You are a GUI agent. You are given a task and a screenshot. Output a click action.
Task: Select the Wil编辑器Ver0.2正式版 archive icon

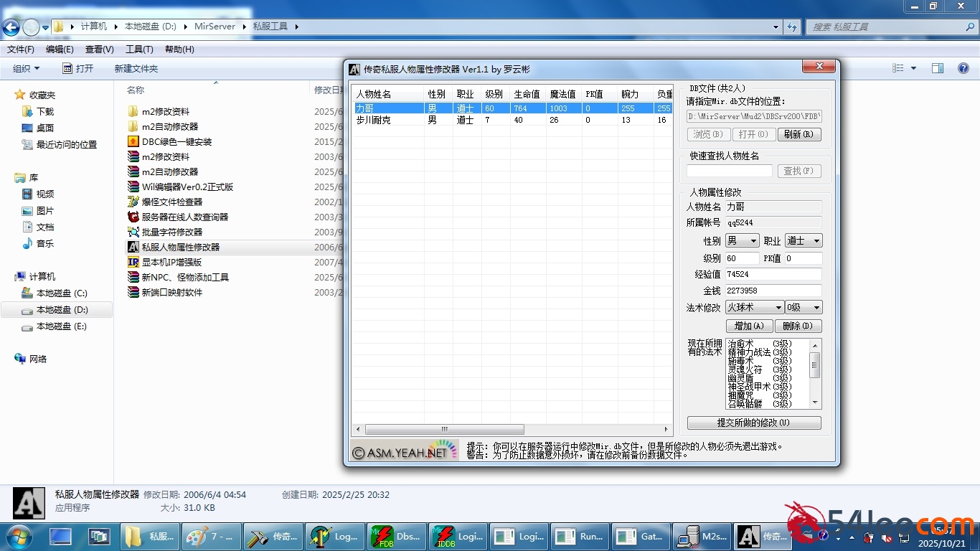coord(133,187)
